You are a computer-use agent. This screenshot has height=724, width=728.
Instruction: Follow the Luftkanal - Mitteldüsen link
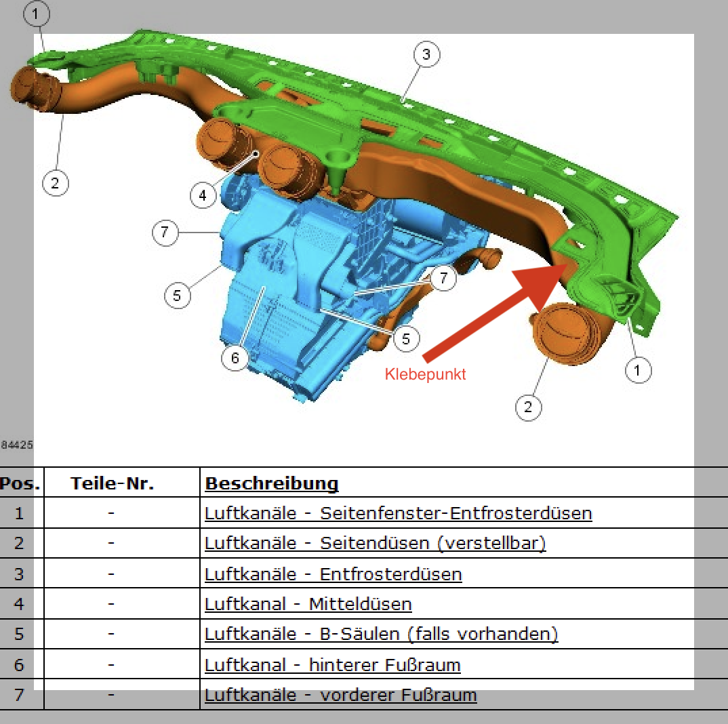(308, 604)
